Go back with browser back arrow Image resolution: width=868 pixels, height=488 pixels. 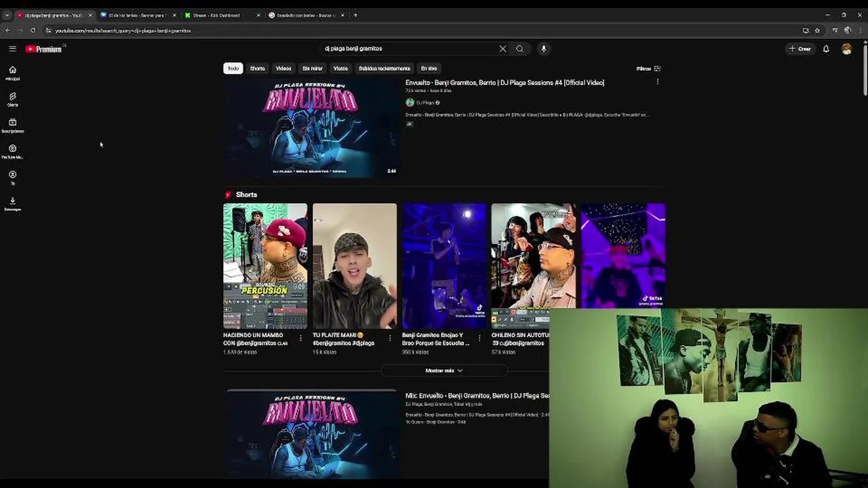7,30
